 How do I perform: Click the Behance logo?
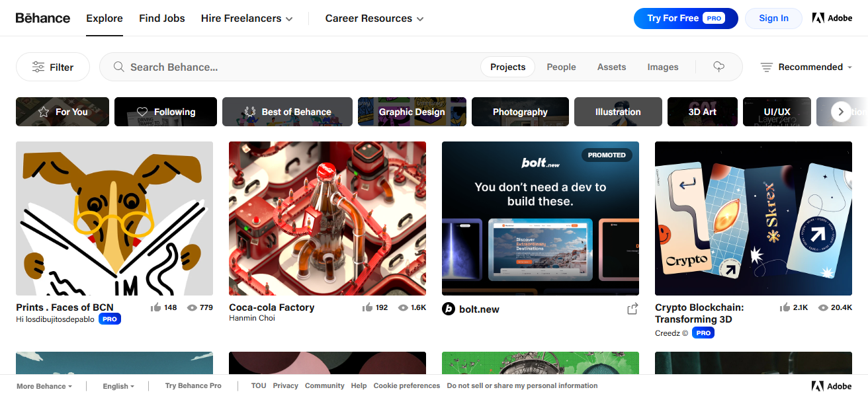point(43,18)
